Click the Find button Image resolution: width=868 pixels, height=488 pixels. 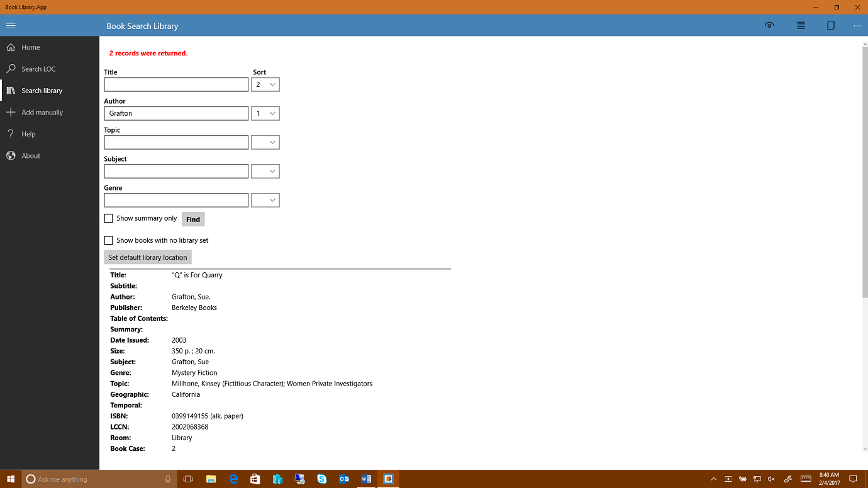(x=193, y=219)
